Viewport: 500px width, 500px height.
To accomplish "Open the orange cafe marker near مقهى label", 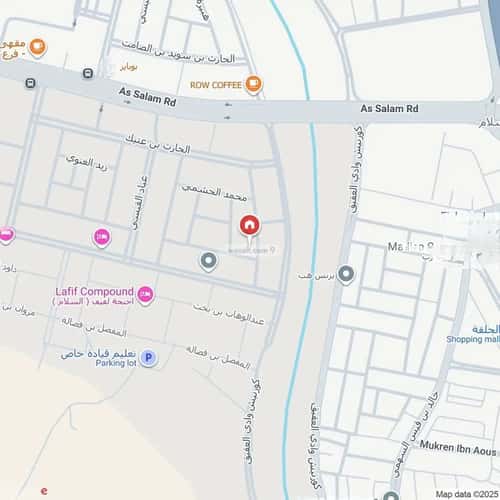I will 37,47.
